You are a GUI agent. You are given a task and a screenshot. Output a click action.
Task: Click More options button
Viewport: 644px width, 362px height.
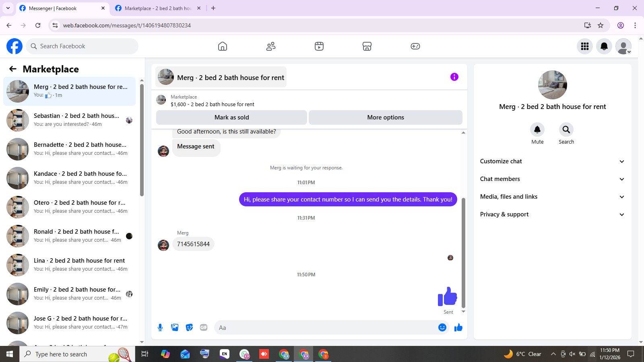coord(386,117)
